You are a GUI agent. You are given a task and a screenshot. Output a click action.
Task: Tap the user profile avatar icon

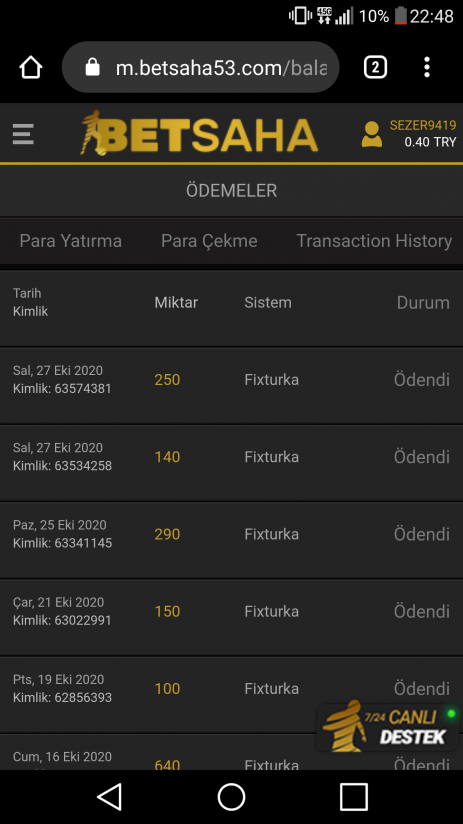click(372, 134)
